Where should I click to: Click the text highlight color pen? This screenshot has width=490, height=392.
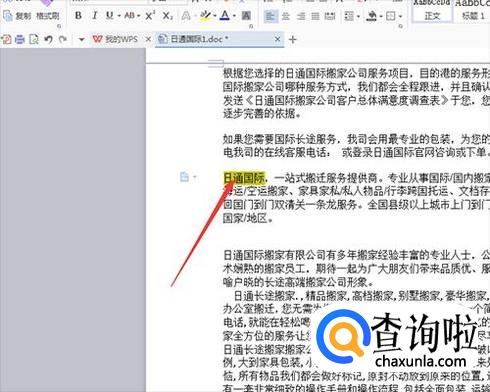[205, 15]
